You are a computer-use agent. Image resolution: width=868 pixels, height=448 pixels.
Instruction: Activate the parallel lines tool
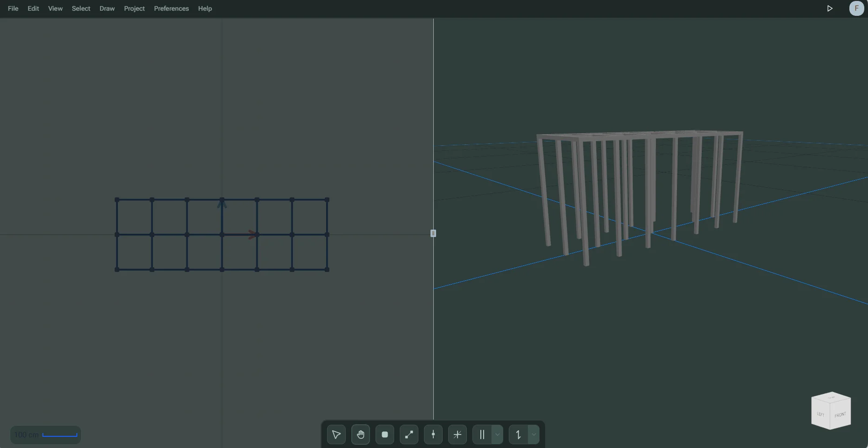(483, 434)
